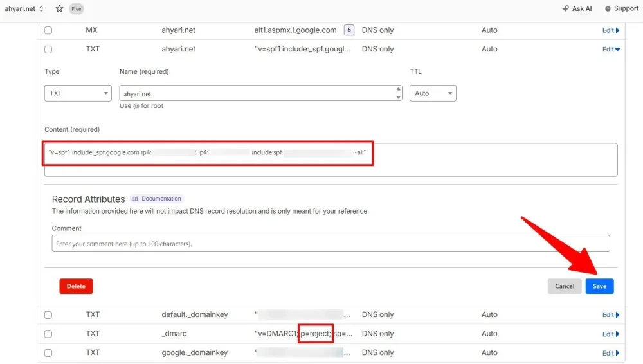Click the Comment input field
Image resolution: width=643 pixels, height=364 pixels.
(331, 244)
